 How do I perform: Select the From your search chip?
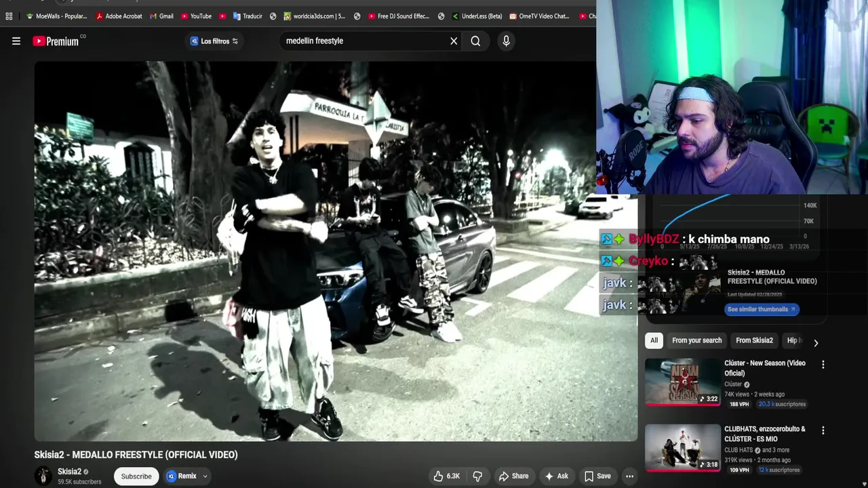coord(696,340)
